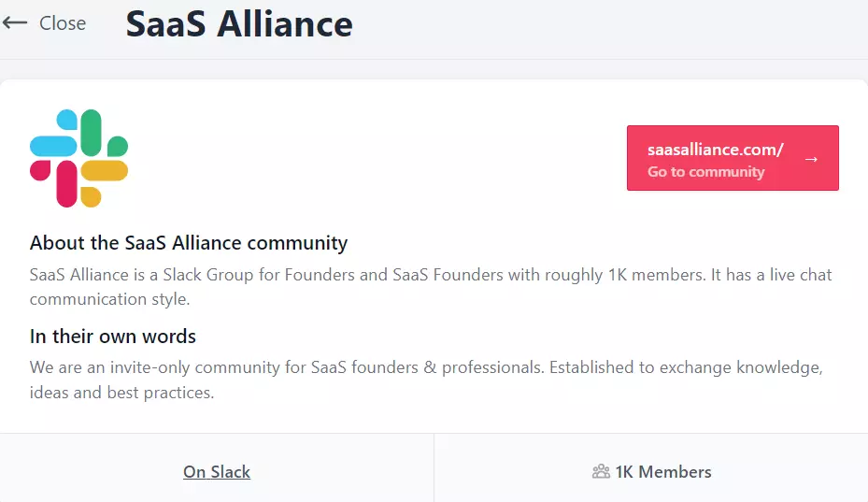Click the blue segment of the Slack logo

[x=52, y=146]
